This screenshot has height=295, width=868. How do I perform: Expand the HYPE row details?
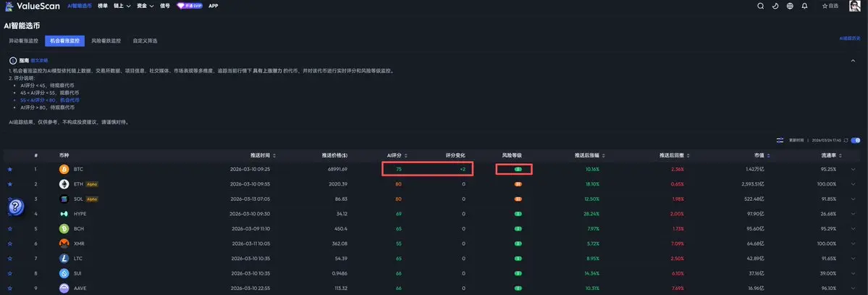[853, 214]
